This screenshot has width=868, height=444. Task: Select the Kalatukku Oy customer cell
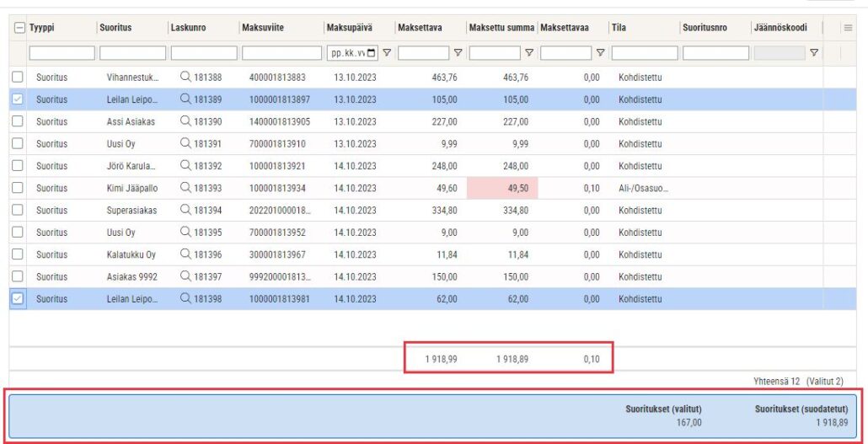tap(131, 254)
